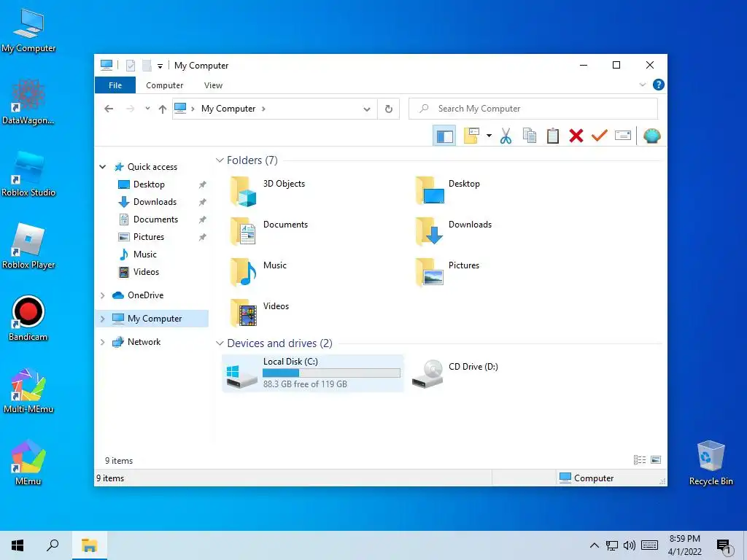Collapse the Folders (7) group

220,160
